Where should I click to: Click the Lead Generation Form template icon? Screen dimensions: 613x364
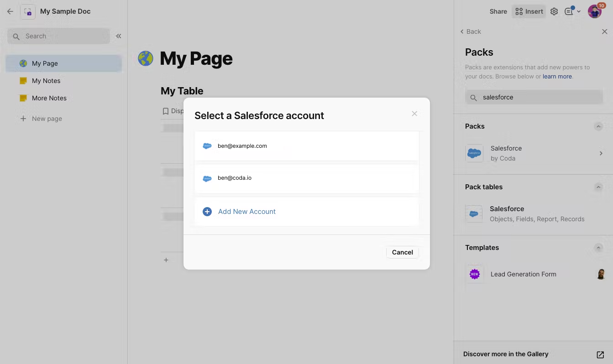coord(474,274)
